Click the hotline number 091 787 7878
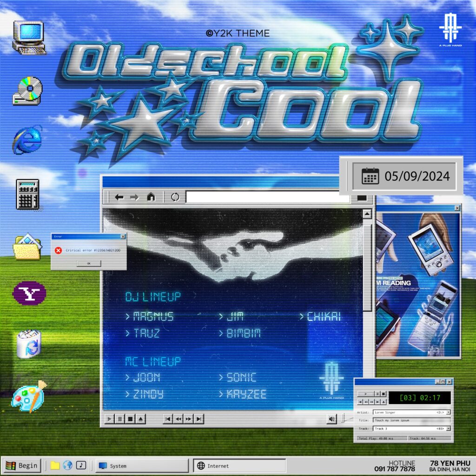This screenshot has height=476, width=476. (x=395, y=469)
